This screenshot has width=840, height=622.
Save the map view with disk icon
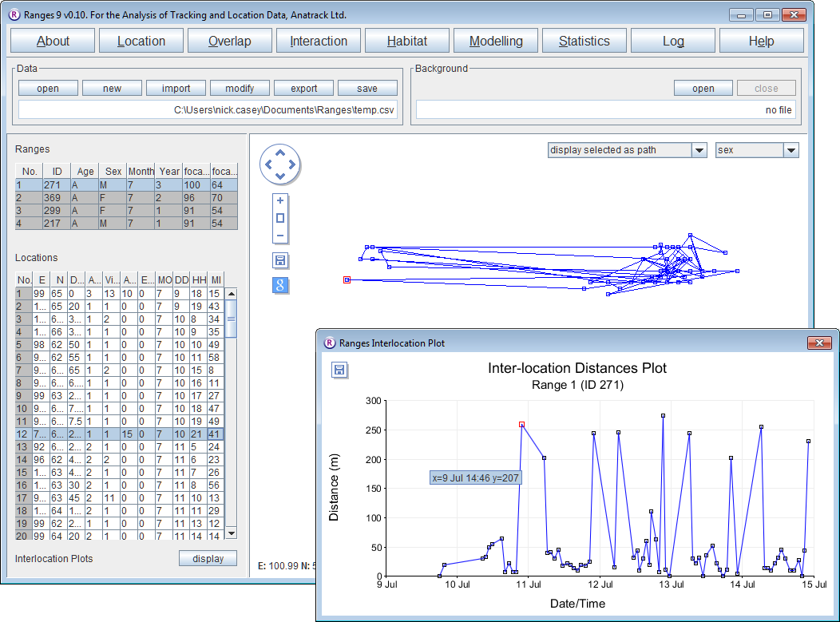[280, 260]
